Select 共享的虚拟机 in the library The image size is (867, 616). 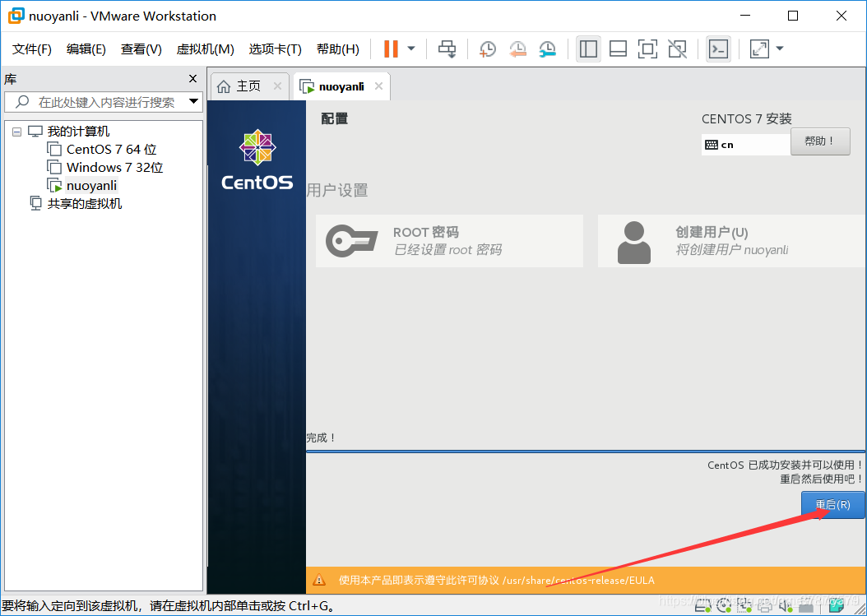[x=84, y=204]
